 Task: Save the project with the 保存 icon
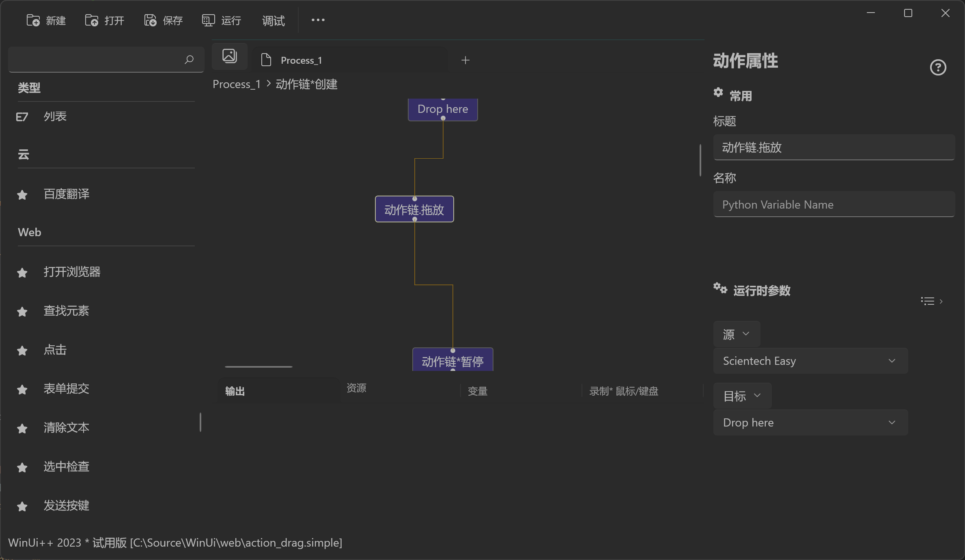pyautogui.click(x=150, y=20)
